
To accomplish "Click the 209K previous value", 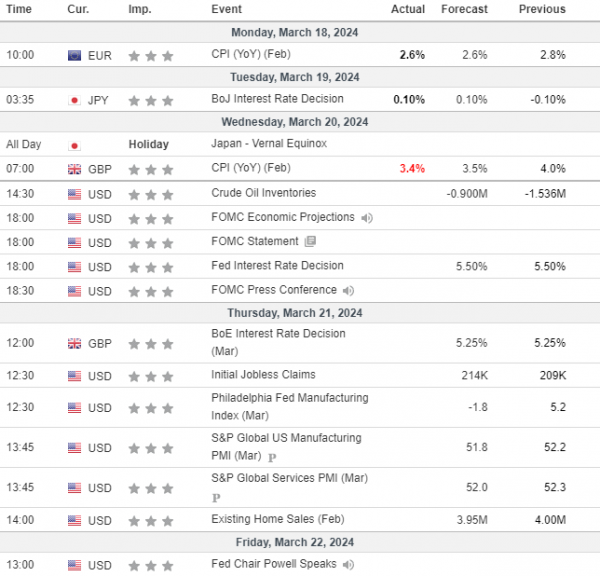I will coord(553,375).
